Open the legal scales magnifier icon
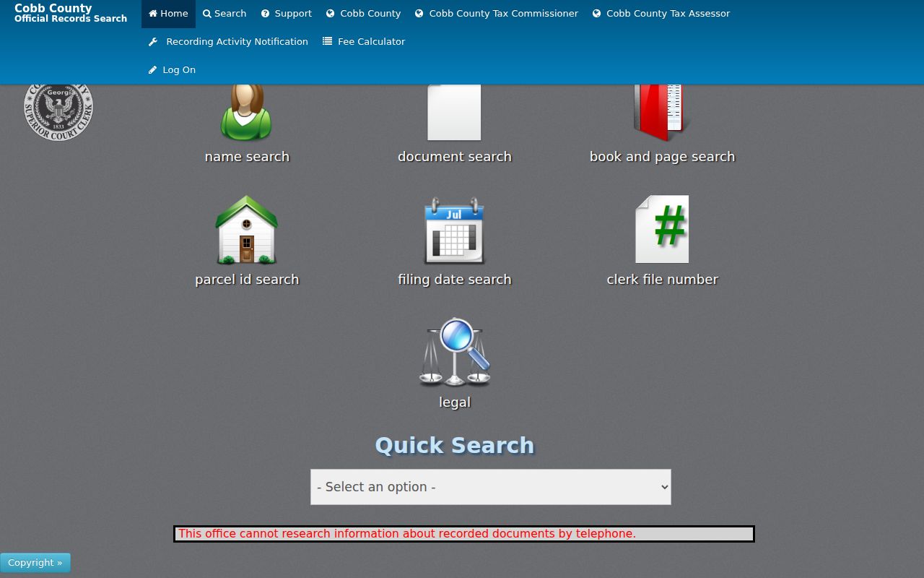Image resolution: width=924 pixels, height=578 pixels. click(x=455, y=352)
